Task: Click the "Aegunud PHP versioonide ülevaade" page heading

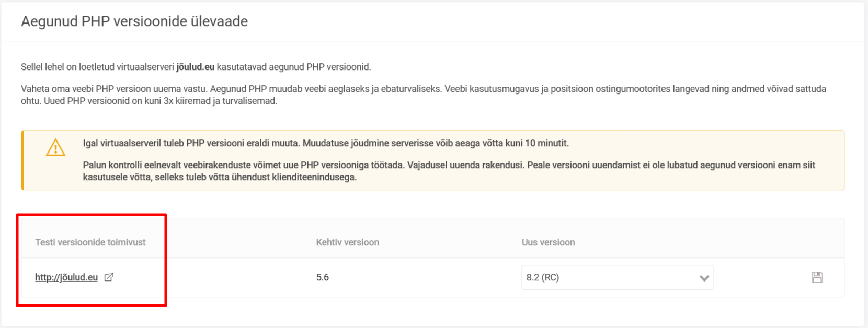Action: coord(134,21)
